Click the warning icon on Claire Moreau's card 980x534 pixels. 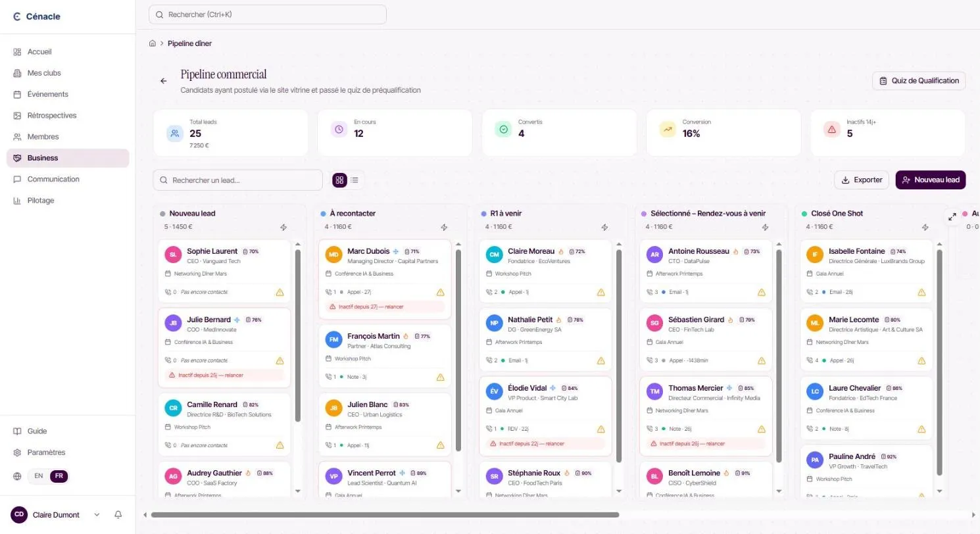pos(600,292)
